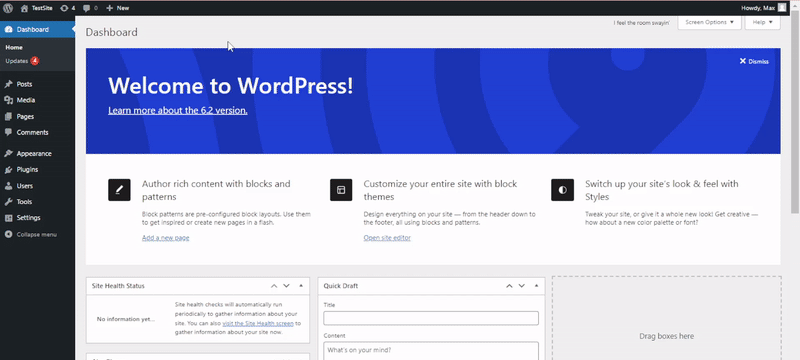Viewport: 800px width, 360px height.
Task: Click the pencil icon for blocks and patterns
Action: point(119,190)
